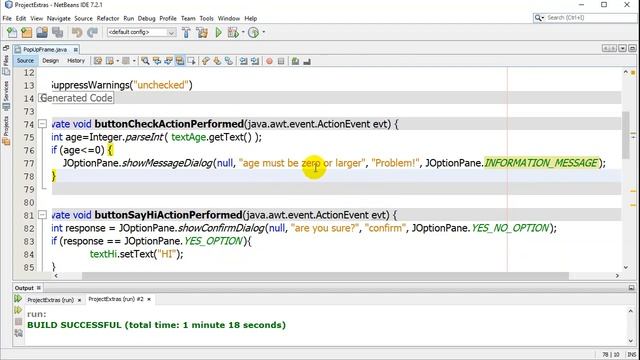Open the default config combo box
The image size is (640, 360).
click(x=141, y=32)
